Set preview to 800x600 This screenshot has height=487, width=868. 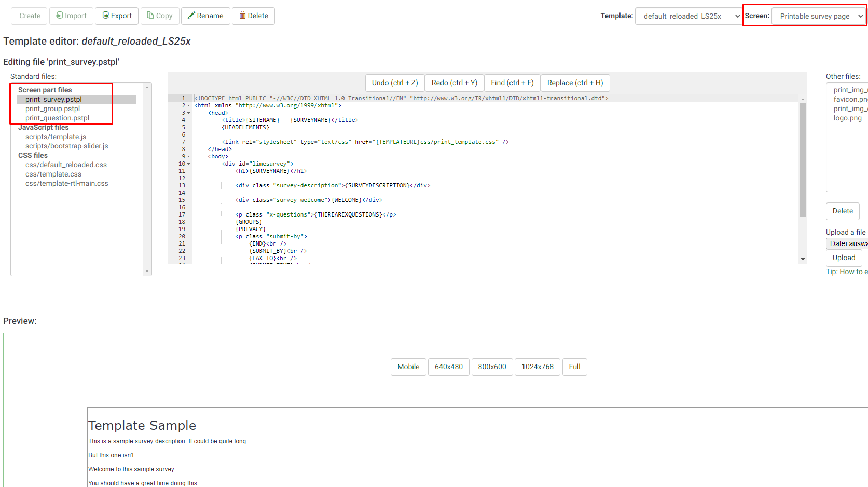coord(492,367)
